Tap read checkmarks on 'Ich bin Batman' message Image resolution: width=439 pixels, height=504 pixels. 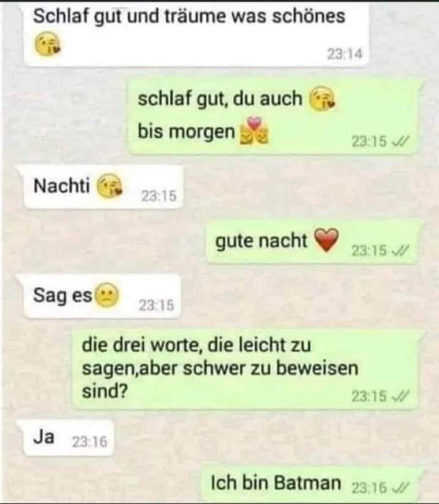pyautogui.click(x=401, y=488)
